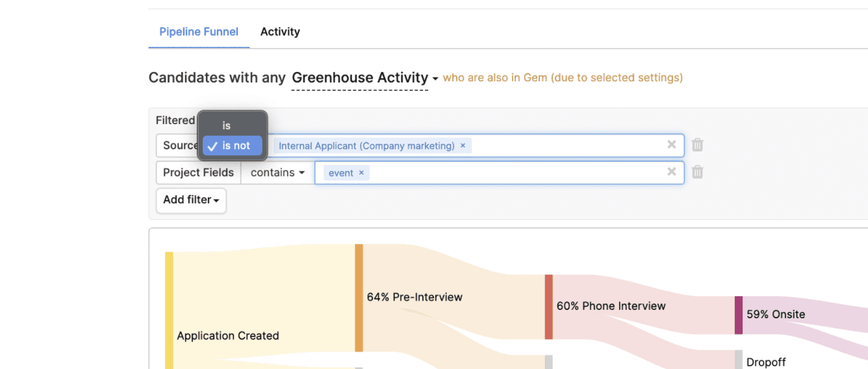The height and width of the screenshot is (369, 868).
Task: Clear all values in Source filter field
Action: click(672, 145)
